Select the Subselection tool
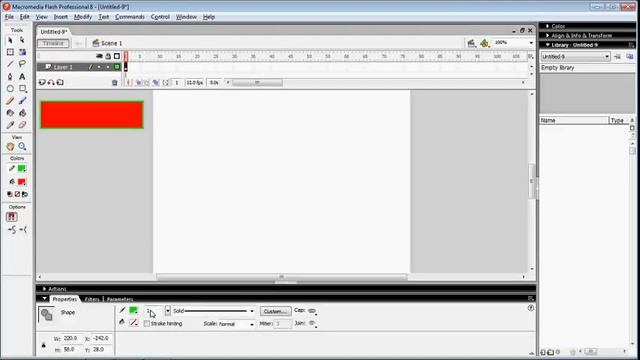Image resolution: width=640 pixels, height=360 pixels. click(22, 40)
